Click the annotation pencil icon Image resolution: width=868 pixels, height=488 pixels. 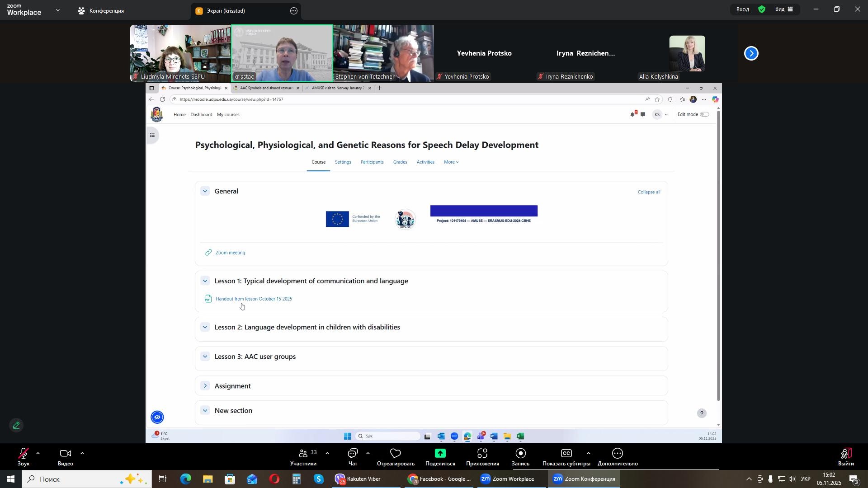[16, 426]
